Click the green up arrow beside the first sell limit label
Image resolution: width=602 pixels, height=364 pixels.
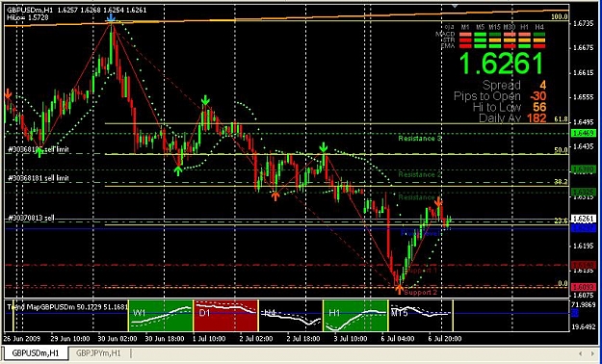[39, 152]
